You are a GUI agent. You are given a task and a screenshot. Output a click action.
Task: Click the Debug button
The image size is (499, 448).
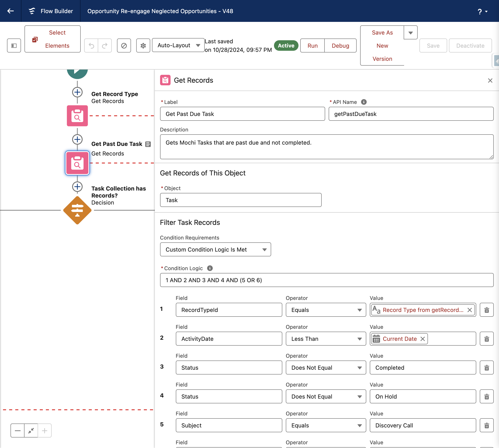click(340, 45)
